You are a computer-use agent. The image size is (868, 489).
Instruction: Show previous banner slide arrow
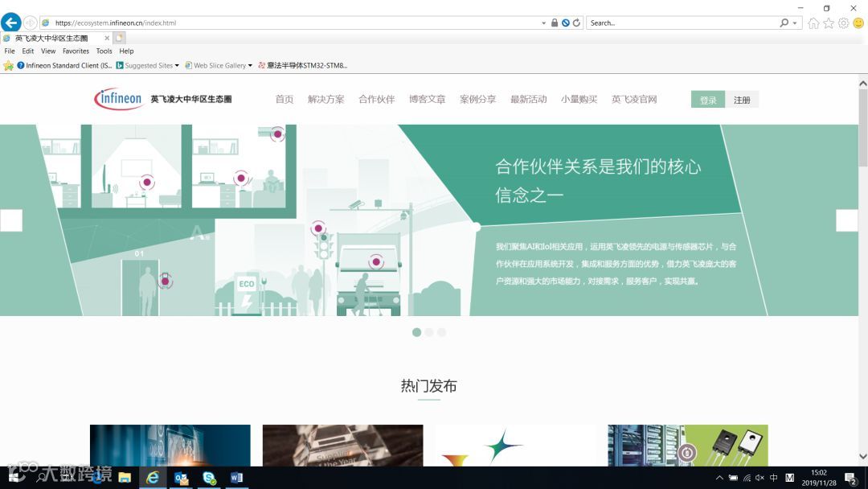click(11, 220)
